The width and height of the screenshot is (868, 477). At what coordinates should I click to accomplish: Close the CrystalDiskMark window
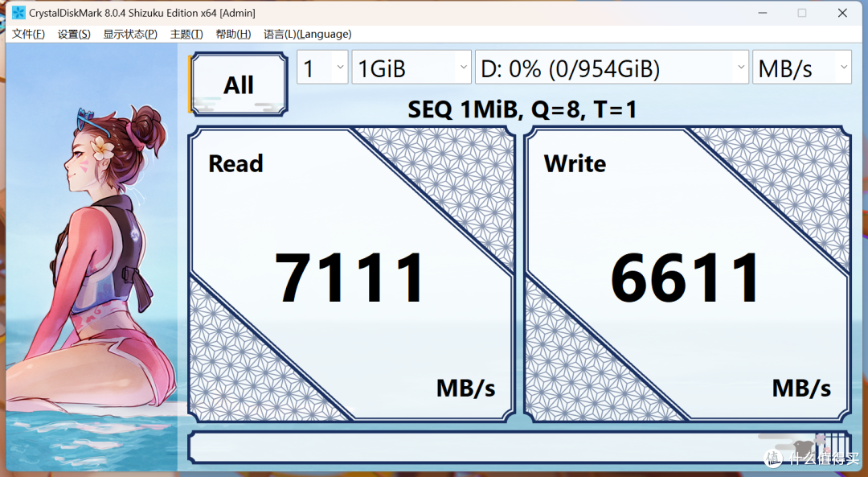pos(842,13)
